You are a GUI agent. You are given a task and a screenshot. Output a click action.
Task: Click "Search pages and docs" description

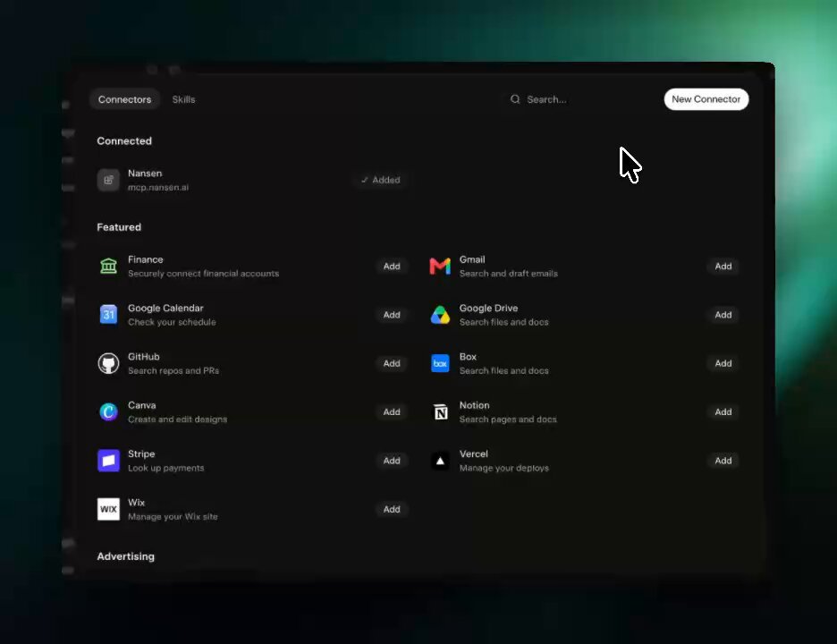[508, 419]
